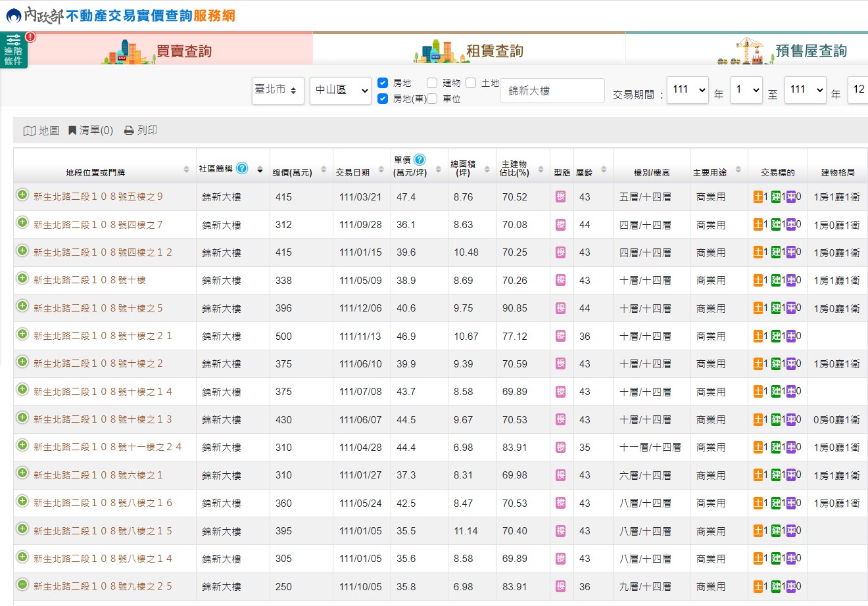This screenshot has width=868, height=606.
Task: Click keyword field containing 錦新大樓
Action: pos(552,91)
